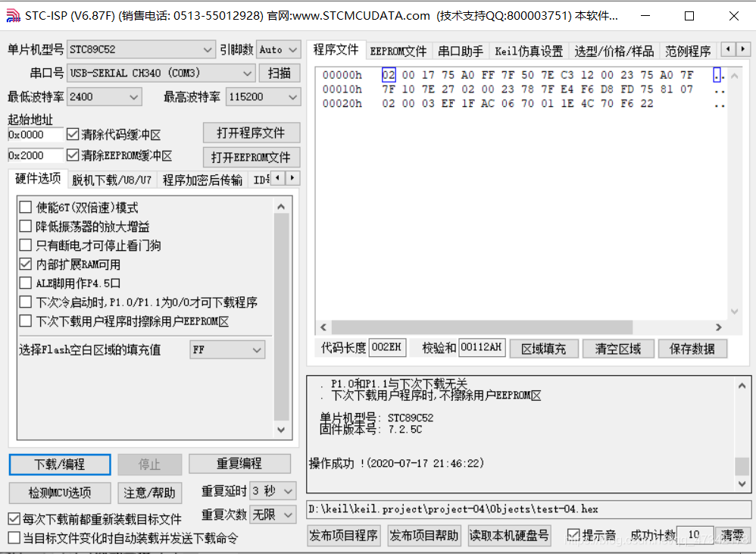756x554 pixels.
Task: Click the STC-ISP application icon in title bar
Action: click(x=13, y=16)
